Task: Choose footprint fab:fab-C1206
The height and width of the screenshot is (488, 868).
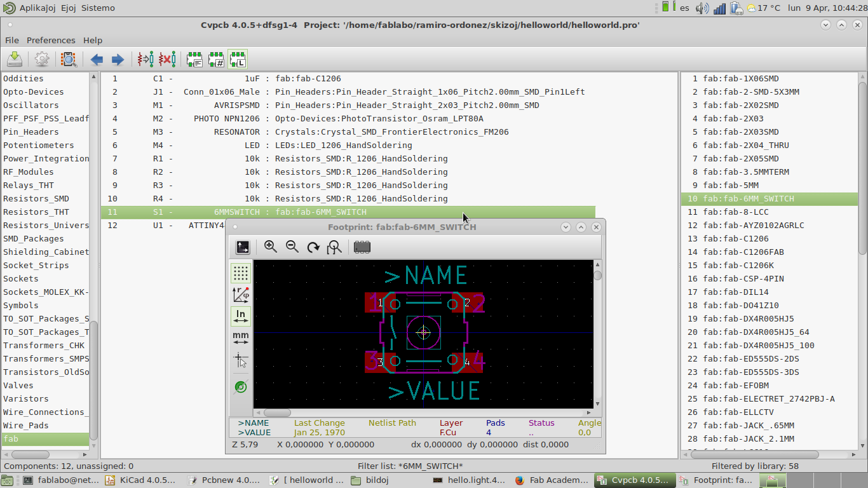Action: tap(770, 238)
